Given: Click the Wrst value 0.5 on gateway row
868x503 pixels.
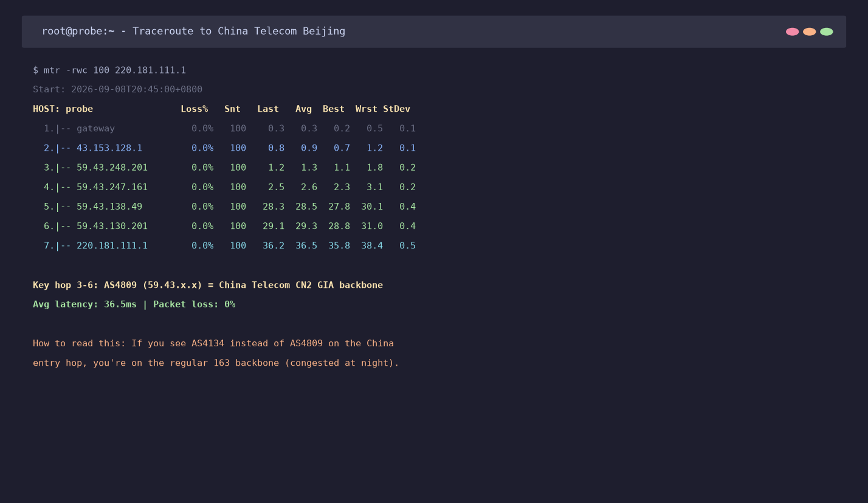Looking at the screenshot, I should 374,128.
